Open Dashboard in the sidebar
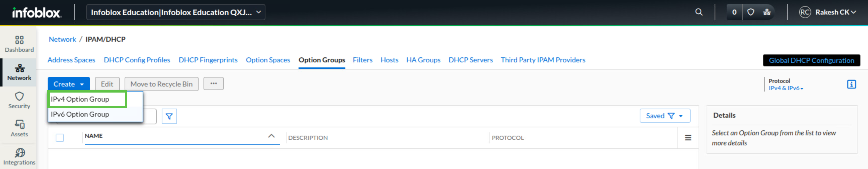The width and height of the screenshot is (868, 169). point(19,44)
